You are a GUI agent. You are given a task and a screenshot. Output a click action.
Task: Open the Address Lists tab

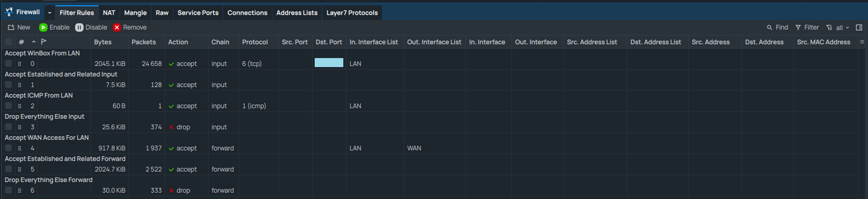tap(297, 13)
